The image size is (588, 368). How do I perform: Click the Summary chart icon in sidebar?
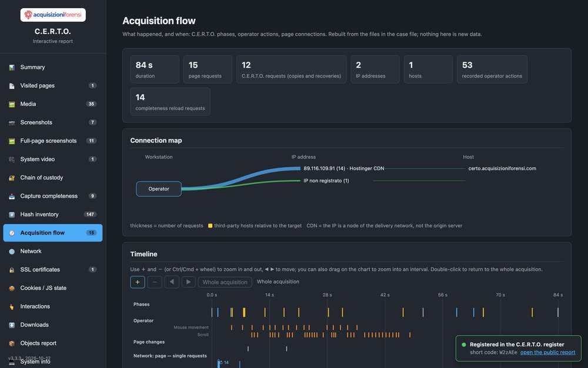(12, 68)
